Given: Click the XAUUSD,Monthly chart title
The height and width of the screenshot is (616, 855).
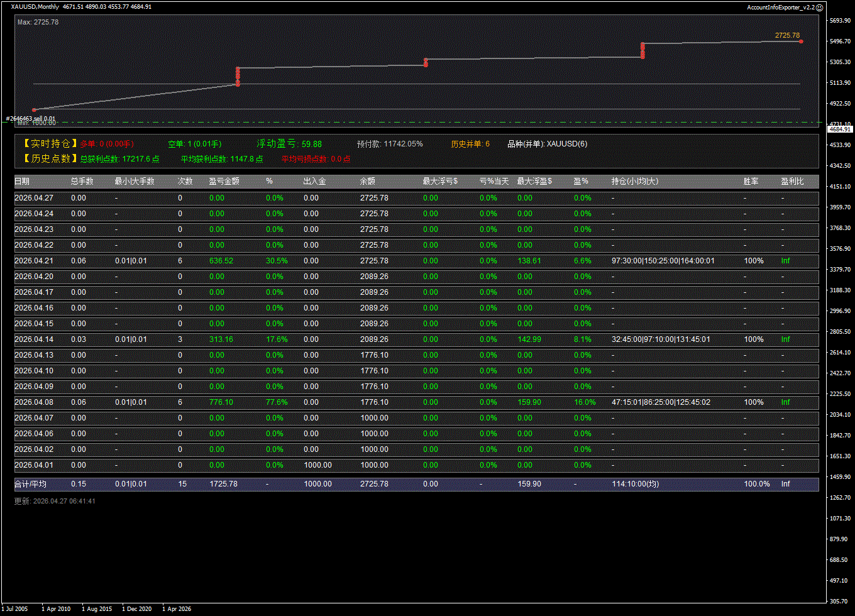Looking at the screenshot, I should [x=35, y=7].
